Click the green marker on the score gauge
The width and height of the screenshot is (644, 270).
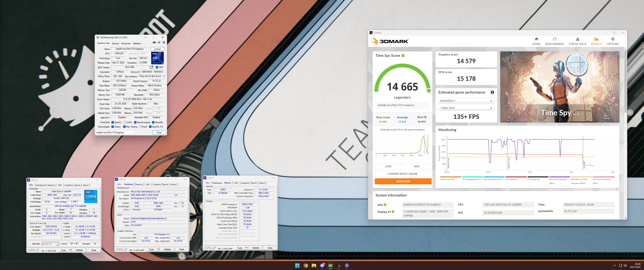tap(429, 91)
